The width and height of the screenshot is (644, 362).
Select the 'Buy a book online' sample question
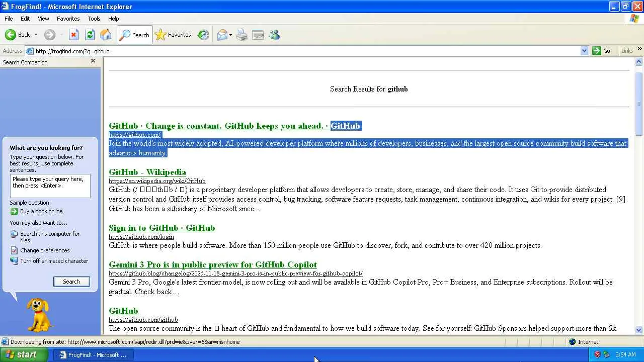[x=41, y=211]
